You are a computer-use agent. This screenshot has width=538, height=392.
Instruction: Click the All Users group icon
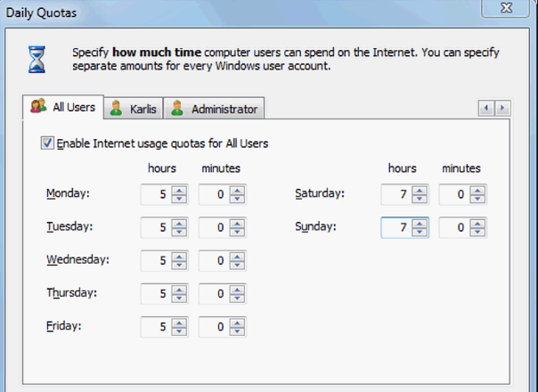point(38,106)
